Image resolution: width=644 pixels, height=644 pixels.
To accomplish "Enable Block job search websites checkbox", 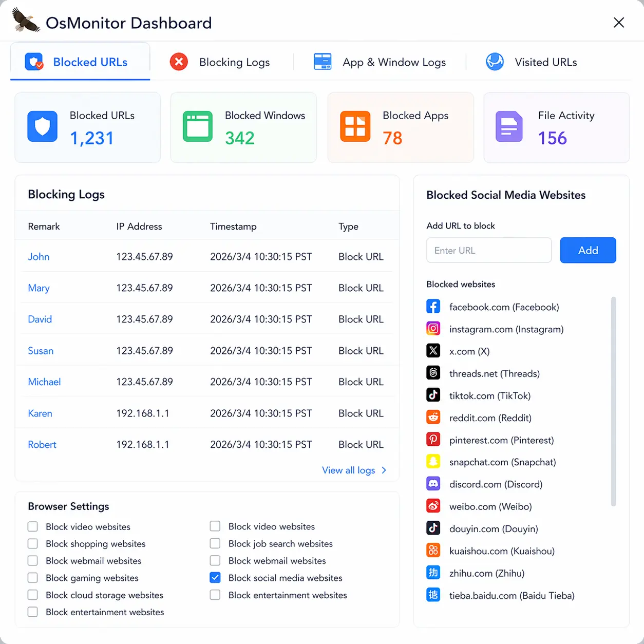I will (x=215, y=543).
